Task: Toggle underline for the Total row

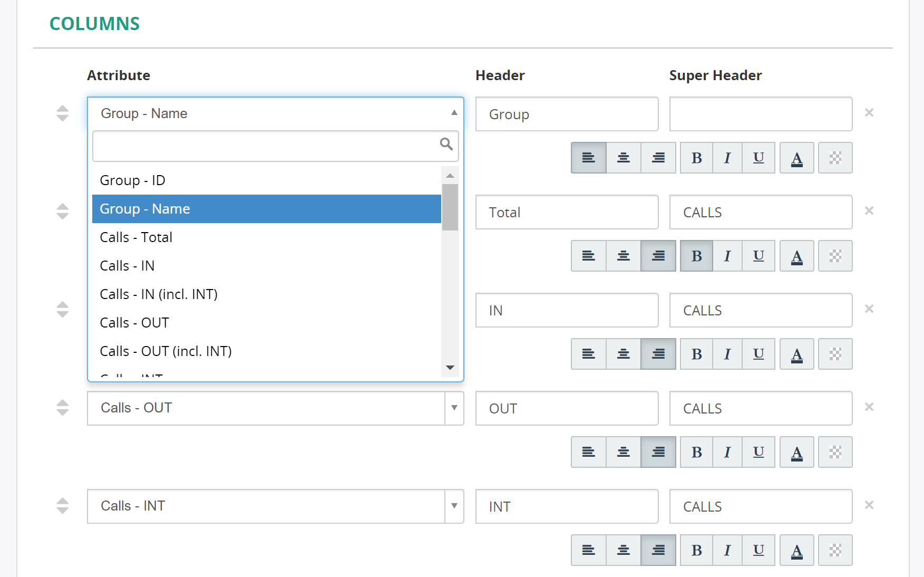Action: coord(758,256)
